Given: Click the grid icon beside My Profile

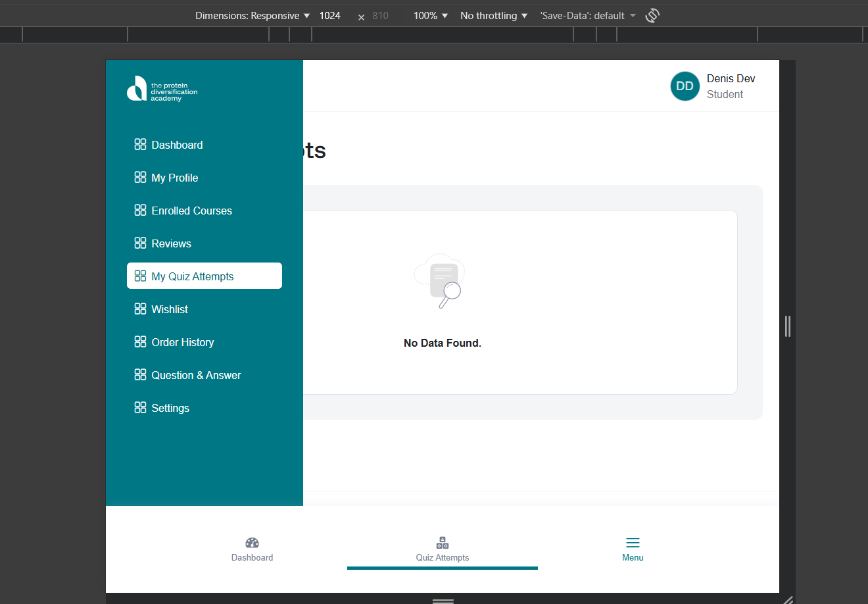Looking at the screenshot, I should click(140, 177).
